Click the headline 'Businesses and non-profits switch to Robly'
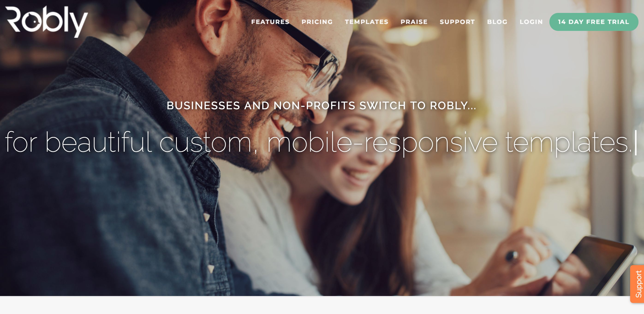Screen dimensions: 644x314 [x=322, y=105]
